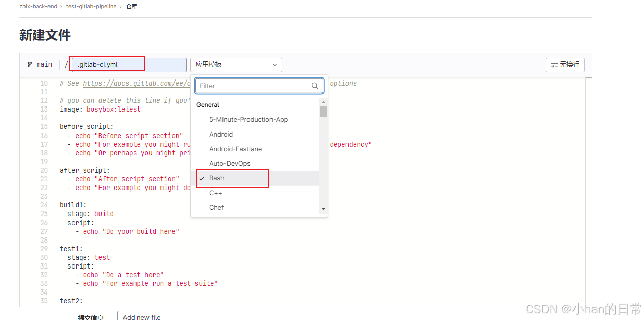This screenshot has height=320, width=644.
Task: Click the branch icon beside main
Action: [x=30, y=65]
